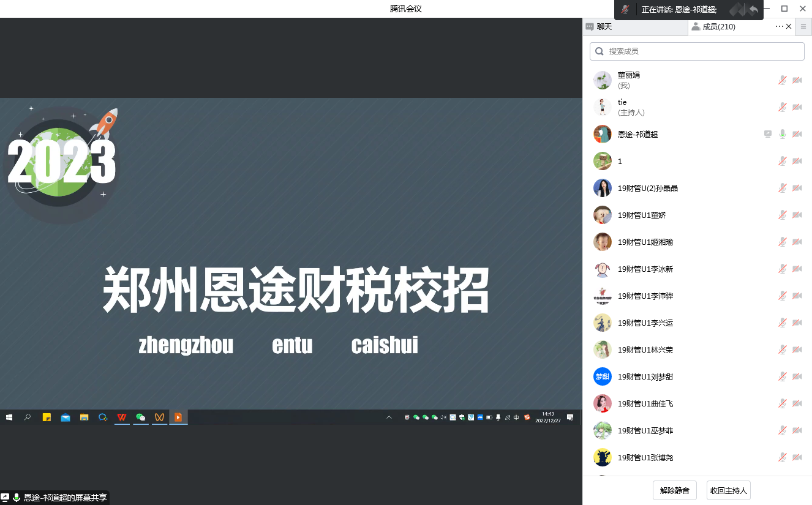The height and width of the screenshot is (505, 812).
Task: Click the green active mic of 恩途-祁道超
Action: (x=782, y=134)
